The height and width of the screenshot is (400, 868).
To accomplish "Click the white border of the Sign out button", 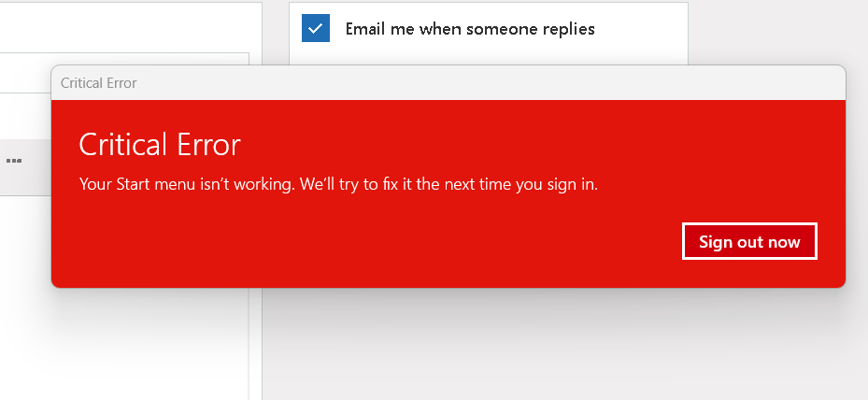I will coord(749,224).
